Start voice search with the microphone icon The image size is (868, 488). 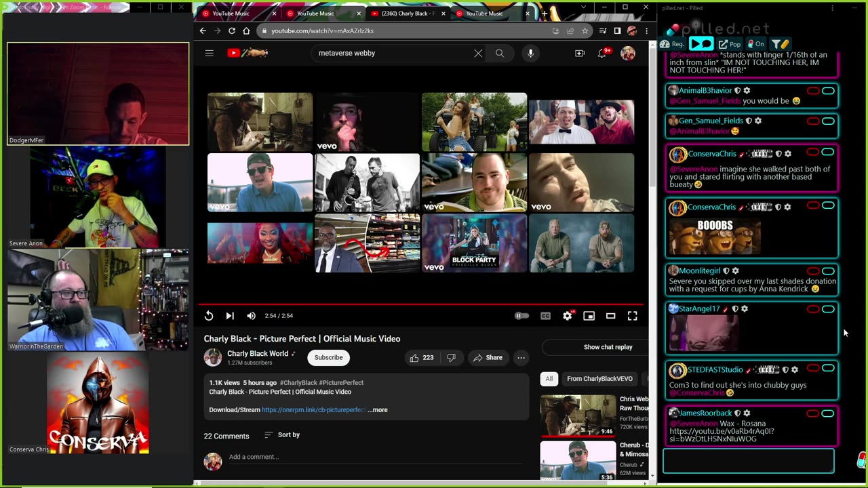pos(530,53)
